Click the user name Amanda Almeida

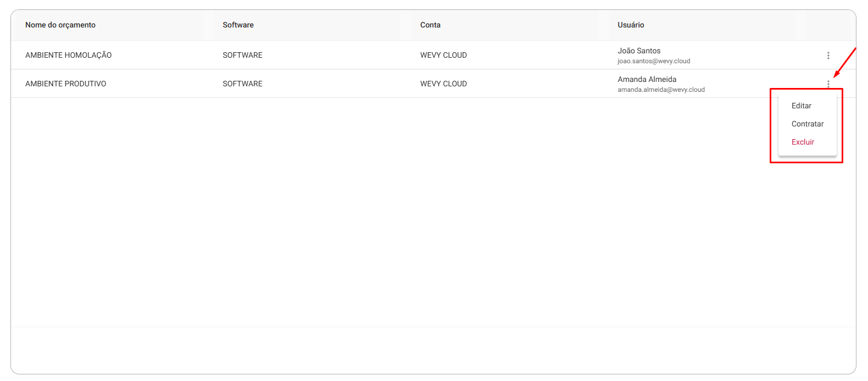pos(647,79)
